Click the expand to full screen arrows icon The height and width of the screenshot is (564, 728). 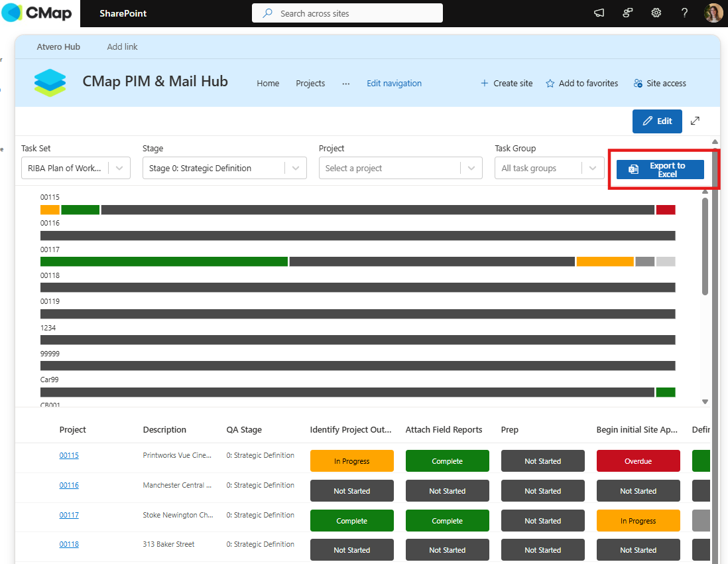[695, 121]
